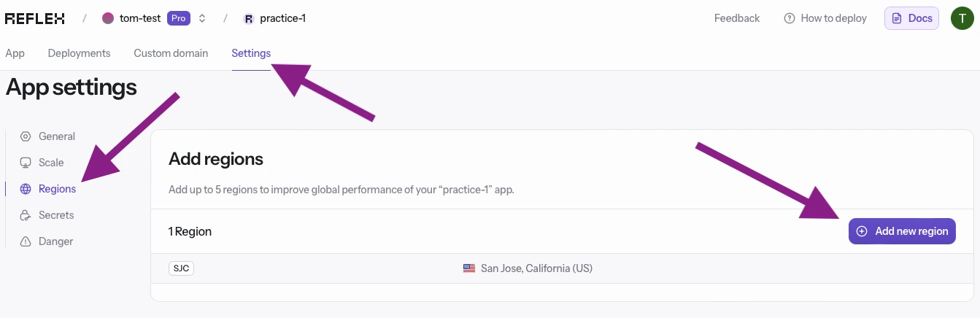Open the Custom domain tab
Viewport: 980px width, 318px height.
click(171, 53)
